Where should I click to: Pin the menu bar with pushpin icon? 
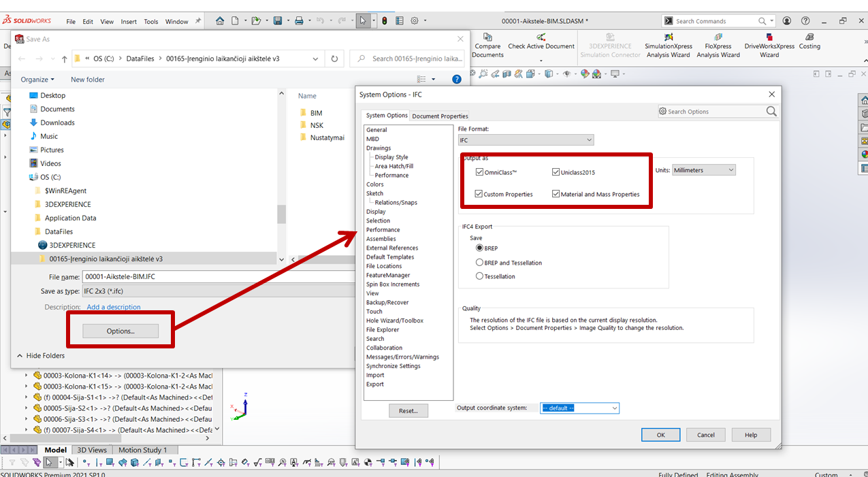[x=198, y=21]
